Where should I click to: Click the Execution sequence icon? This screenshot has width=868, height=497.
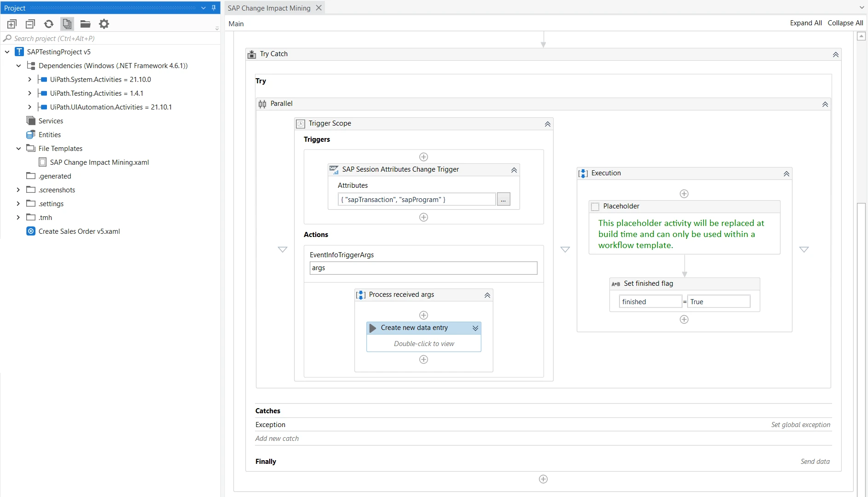click(583, 173)
